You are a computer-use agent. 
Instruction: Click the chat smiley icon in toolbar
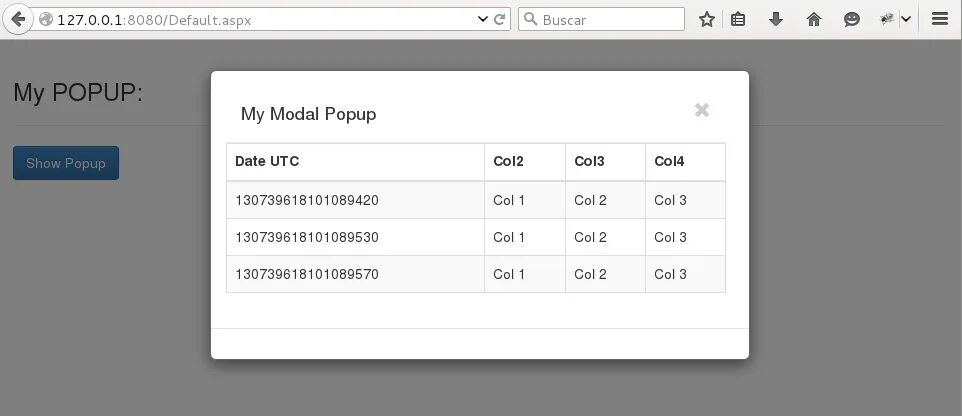point(852,19)
